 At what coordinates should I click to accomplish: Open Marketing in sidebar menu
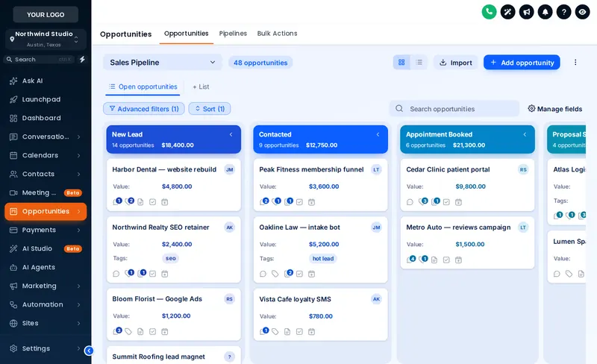46,286
